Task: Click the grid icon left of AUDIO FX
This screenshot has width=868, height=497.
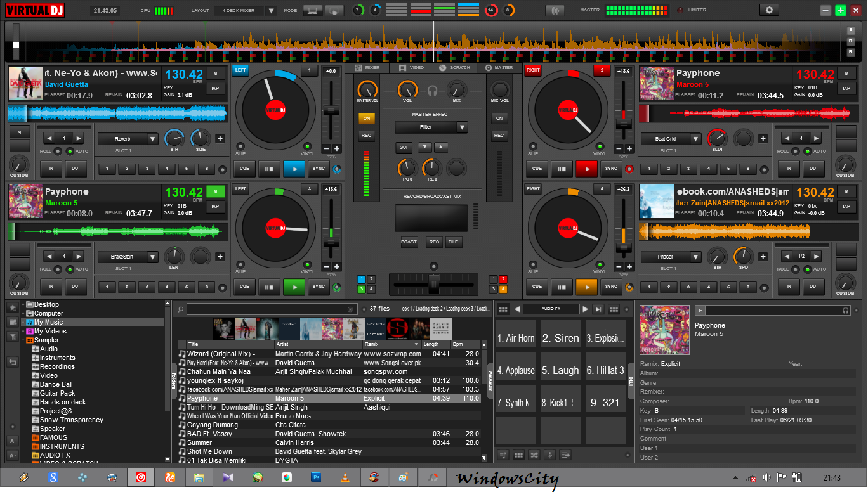Action: pos(503,309)
